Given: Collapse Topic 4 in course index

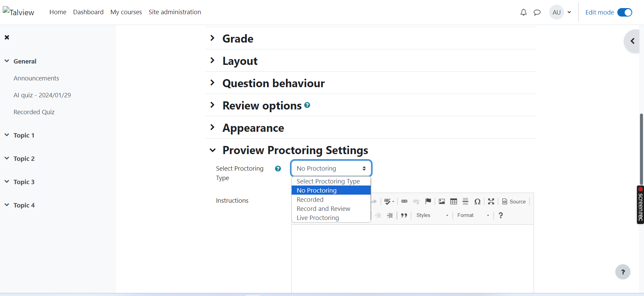Looking at the screenshot, I should pyautogui.click(x=7, y=205).
